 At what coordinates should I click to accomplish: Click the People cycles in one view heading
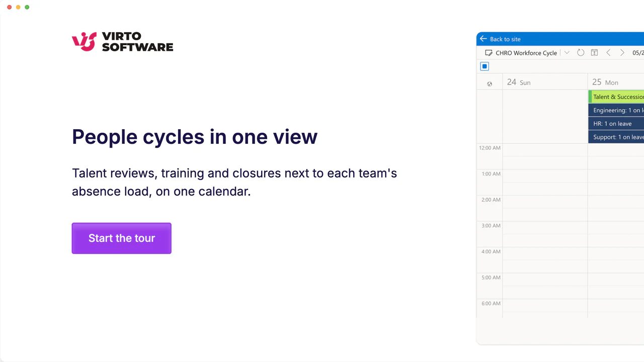coord(195,137)
